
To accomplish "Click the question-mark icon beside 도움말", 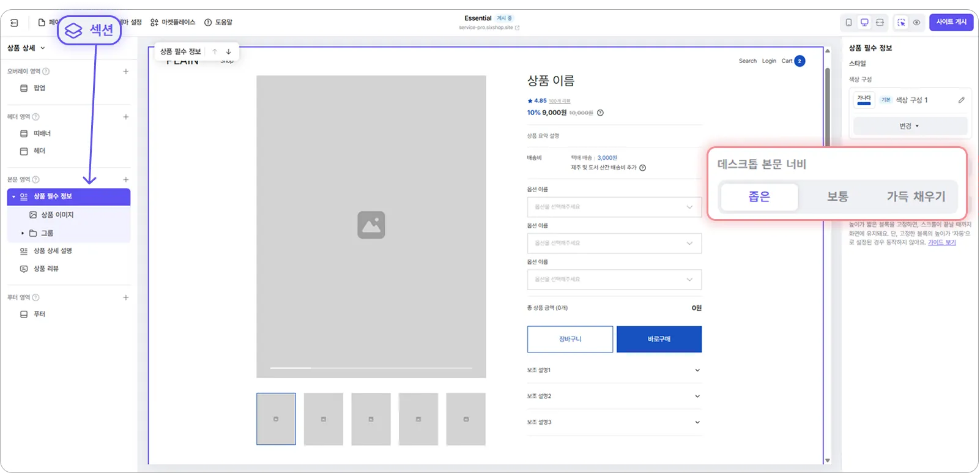I will [x=208, y=23].
